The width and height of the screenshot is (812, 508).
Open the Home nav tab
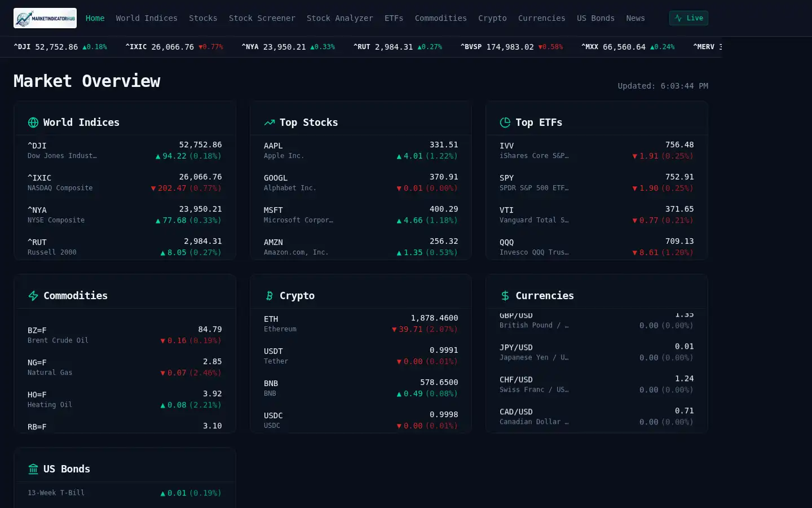(x=95, y=18)
